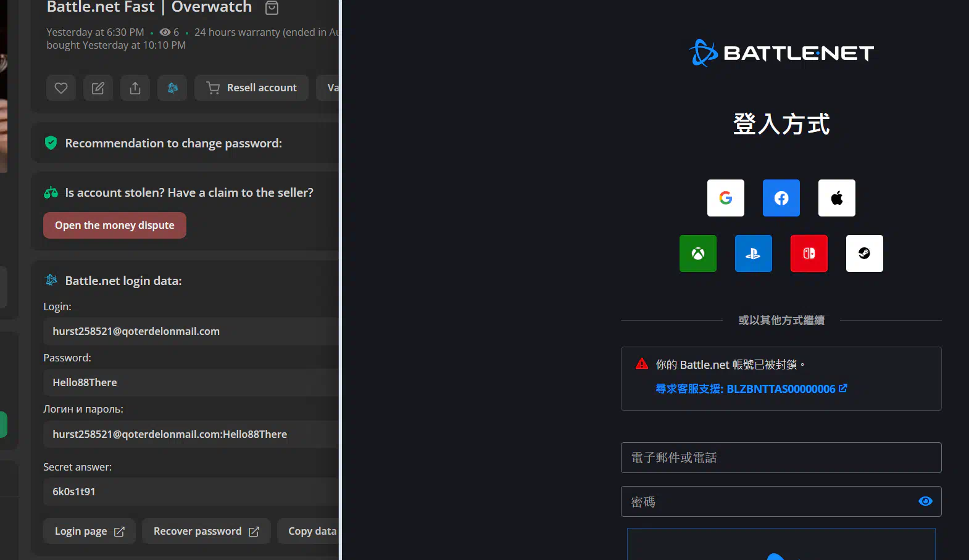Toggle password visibility eye icon

(925, 501)
